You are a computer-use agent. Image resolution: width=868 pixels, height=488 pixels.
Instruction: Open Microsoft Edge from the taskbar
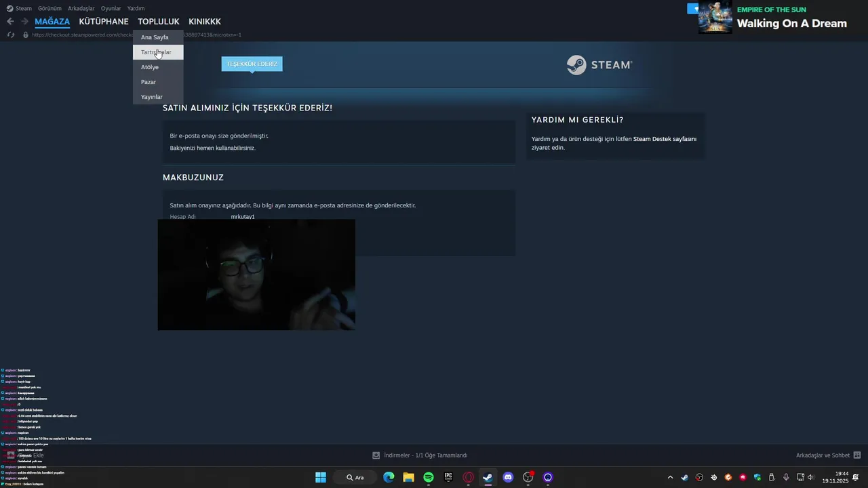pos(389,477)
